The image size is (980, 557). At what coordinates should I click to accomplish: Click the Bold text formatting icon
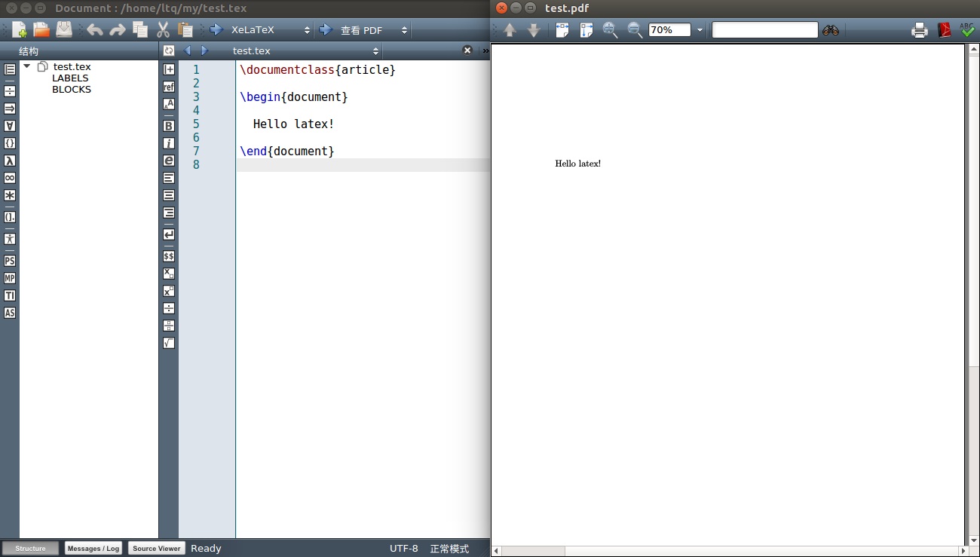point(169,126)
